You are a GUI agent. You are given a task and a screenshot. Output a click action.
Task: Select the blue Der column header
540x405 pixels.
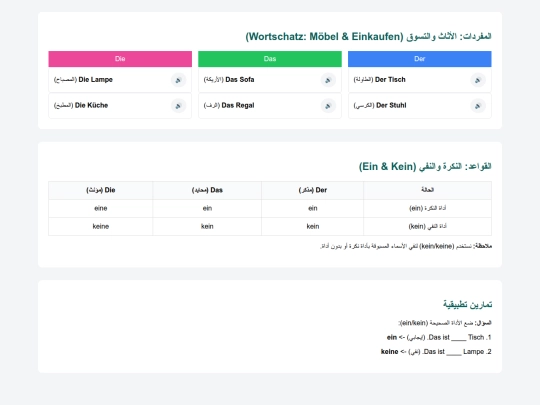[420, 59]
